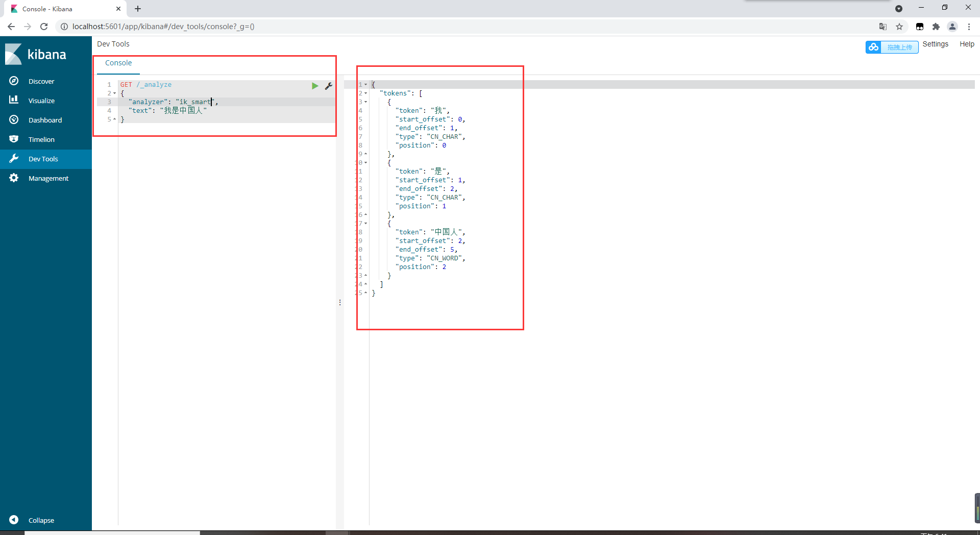Fold the first token object in response
The height and width of the screenshot is (535, 980).
click(366, 102)
